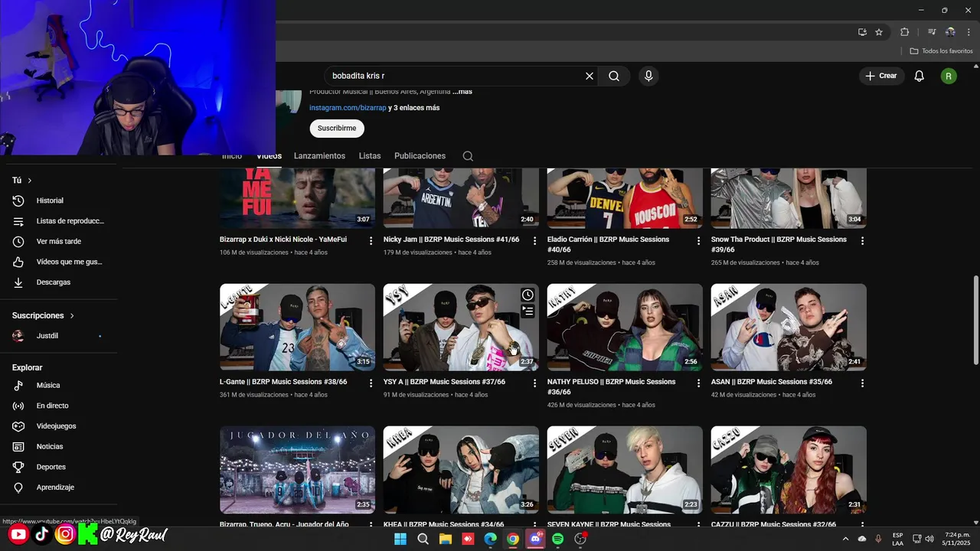This screenshot has width=980, height=551.
Task: Search within channel magnifier icon
Action: pyautogui.click(x=468, y=156)
